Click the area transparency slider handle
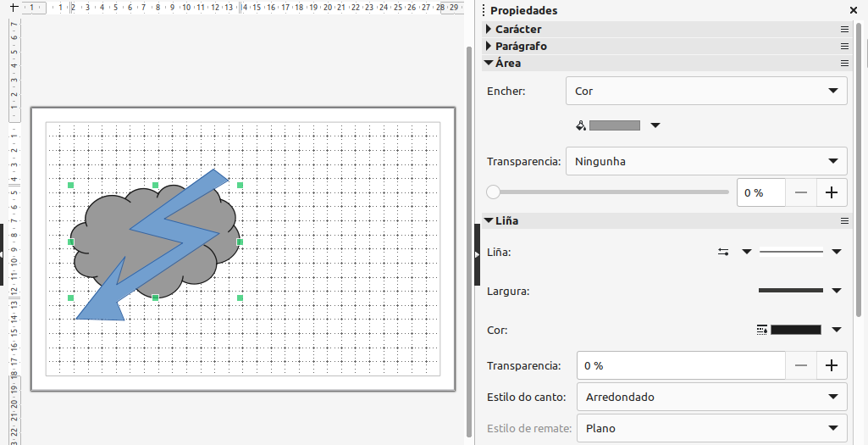The width and height of the screenshot is (868, 445). (x=494, y=192)
